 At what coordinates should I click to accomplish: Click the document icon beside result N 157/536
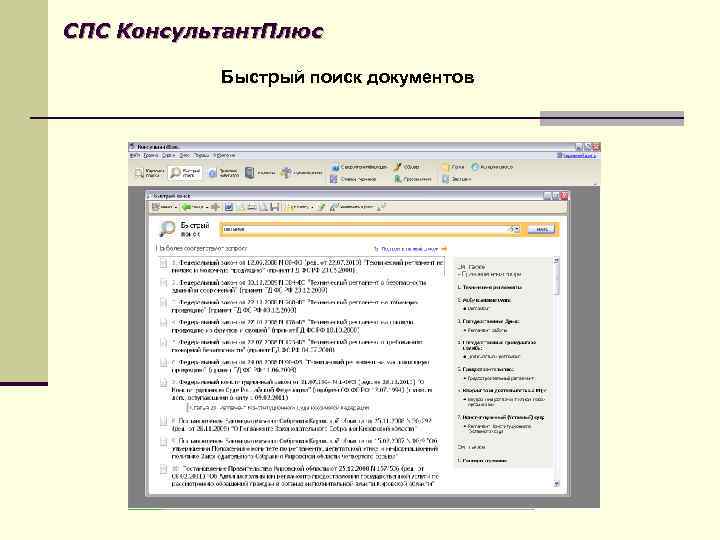click(163, 469)
